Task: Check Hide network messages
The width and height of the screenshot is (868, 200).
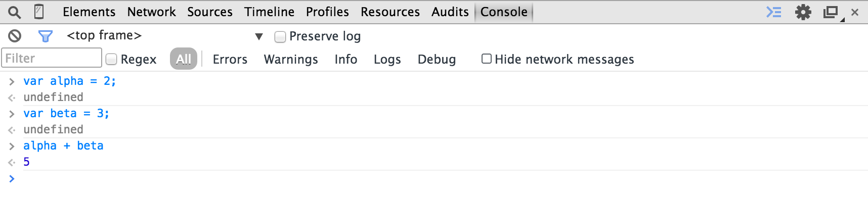Action: (x=487, y=59)
